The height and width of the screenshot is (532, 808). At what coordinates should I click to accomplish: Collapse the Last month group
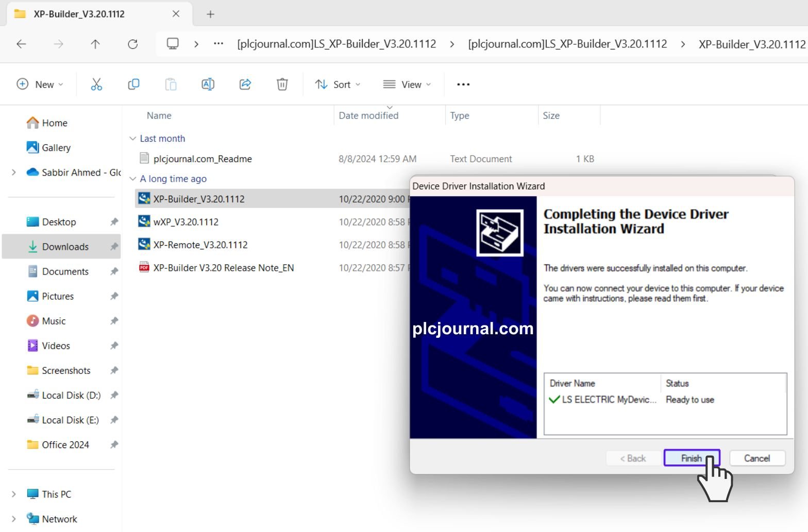point(132,139)
